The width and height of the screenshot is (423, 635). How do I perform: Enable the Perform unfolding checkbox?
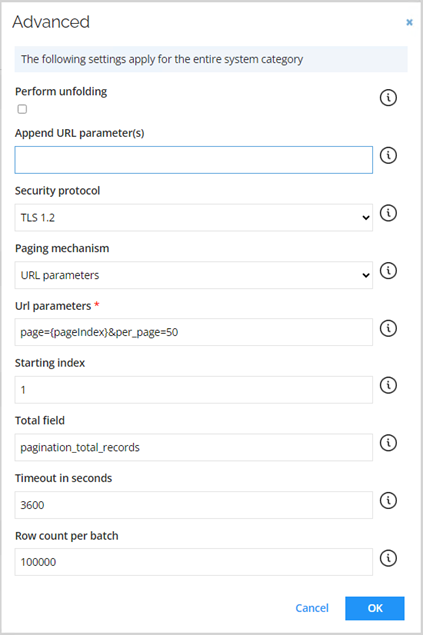click(x=22, y=109)
